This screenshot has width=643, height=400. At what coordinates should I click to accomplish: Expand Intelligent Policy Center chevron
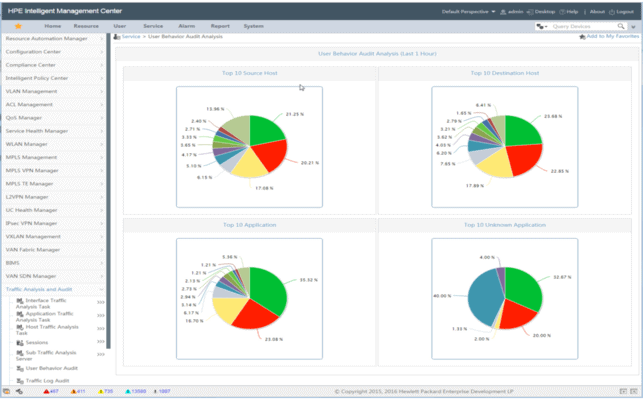click(101, 78)
